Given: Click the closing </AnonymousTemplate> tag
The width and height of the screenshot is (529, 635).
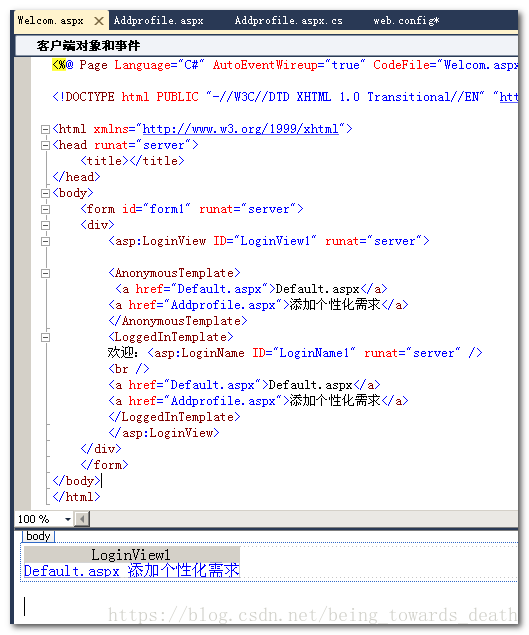Looking at the screenshot, I should (x=178, y=321).
